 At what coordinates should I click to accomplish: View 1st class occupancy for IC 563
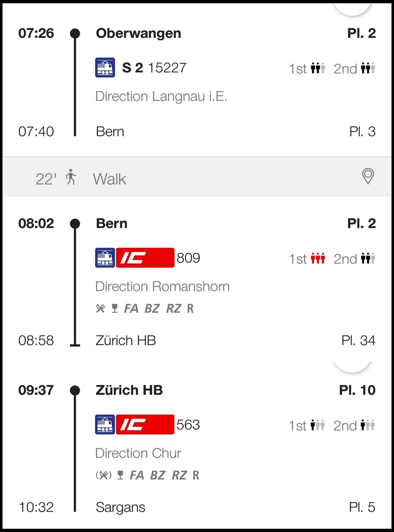click(317, 425)
